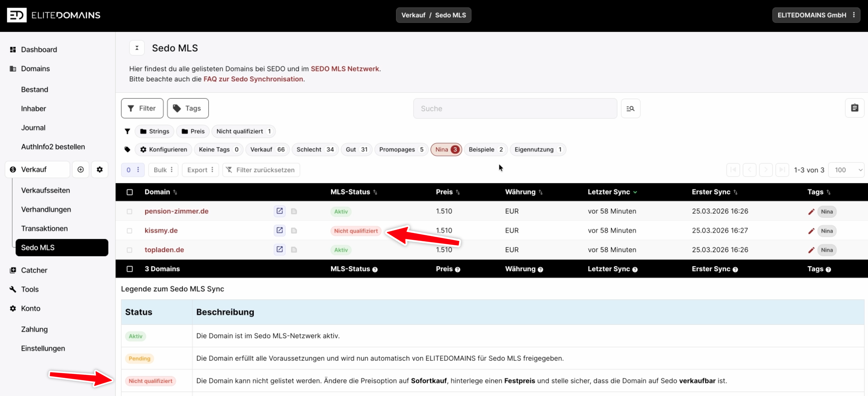Focus the Suche search field

515,108
